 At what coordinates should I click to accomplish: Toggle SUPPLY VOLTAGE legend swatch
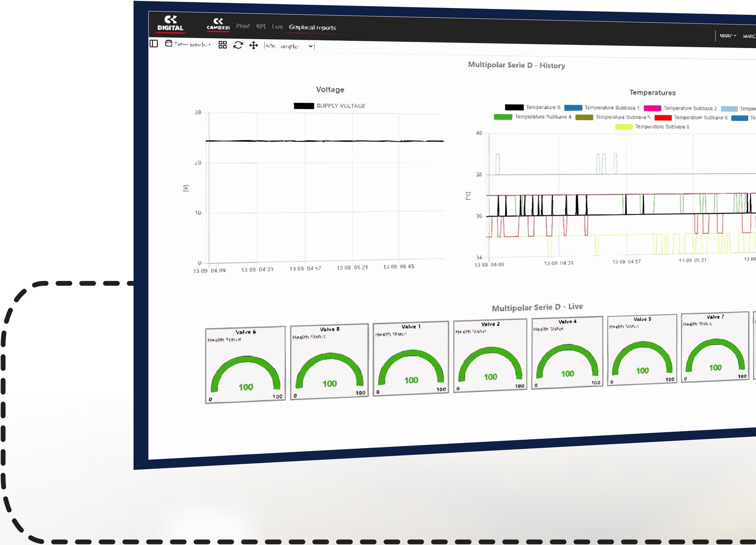(x=304, y=106)
